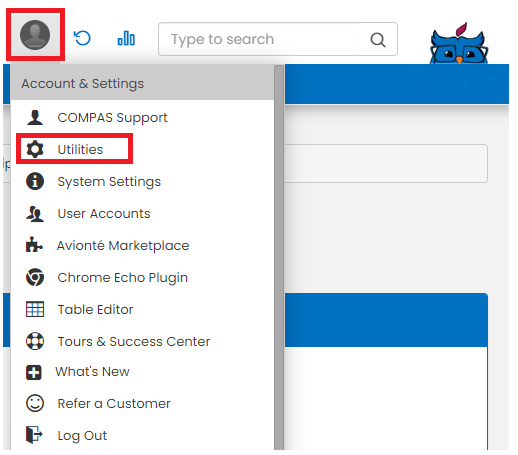Click the magnifying glass search icon
The width and height of the screenshot is (518, 455).
378,40
